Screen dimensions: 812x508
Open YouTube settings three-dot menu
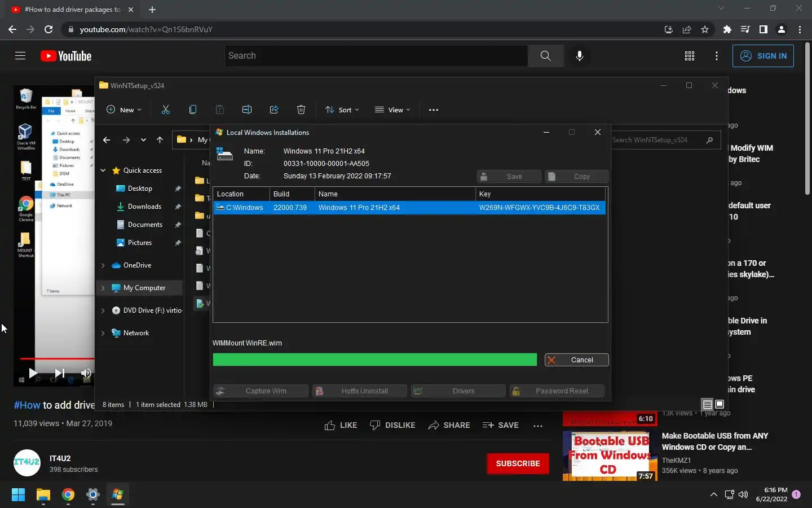[717, 56]
